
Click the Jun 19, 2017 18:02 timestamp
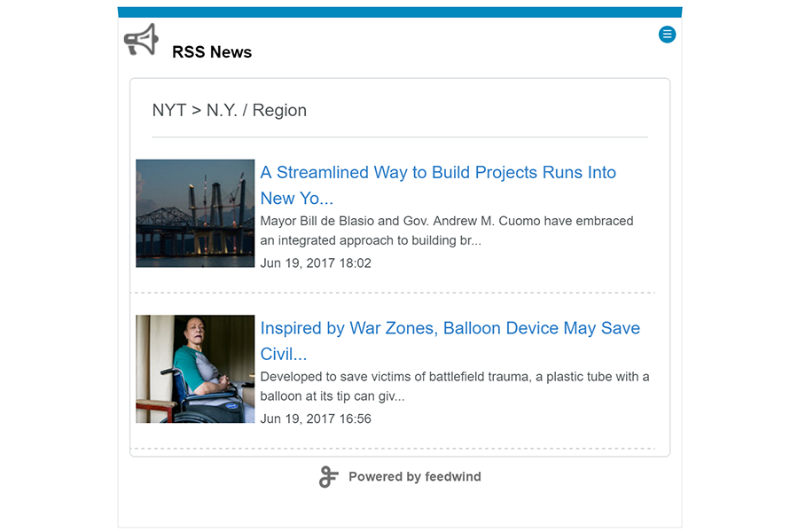(x=316, y=263)
